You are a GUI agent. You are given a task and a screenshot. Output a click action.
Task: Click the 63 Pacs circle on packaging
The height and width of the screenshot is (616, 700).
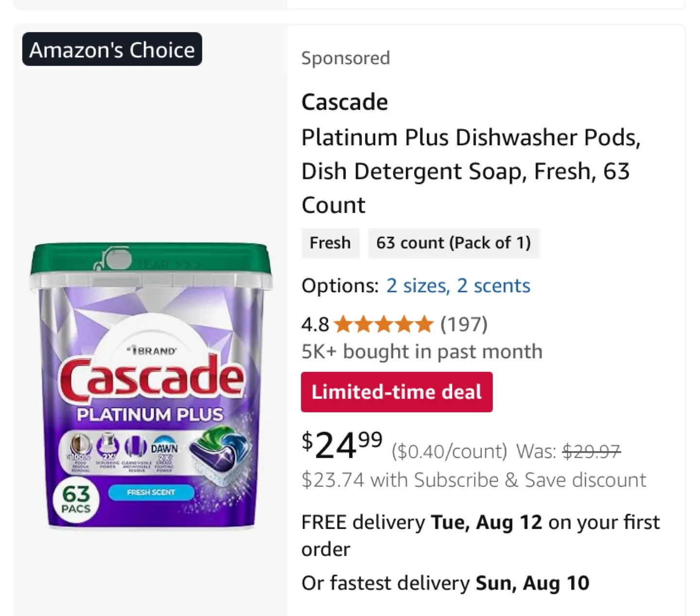pos(76,498)
